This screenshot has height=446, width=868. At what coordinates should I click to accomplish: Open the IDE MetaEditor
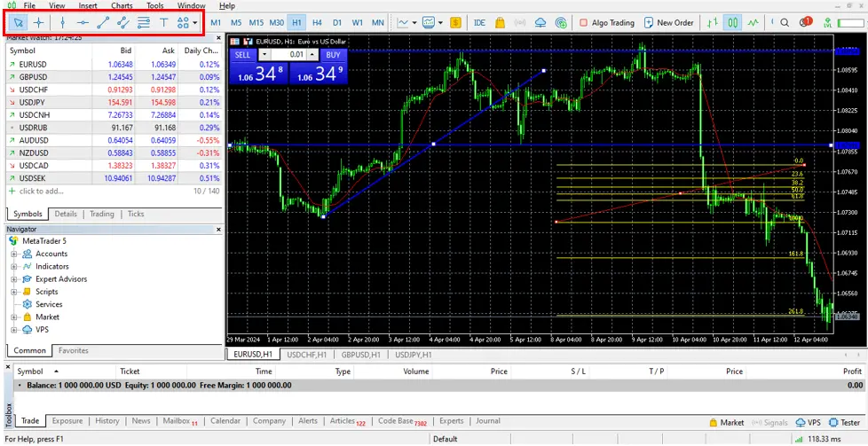pos(479,23)
